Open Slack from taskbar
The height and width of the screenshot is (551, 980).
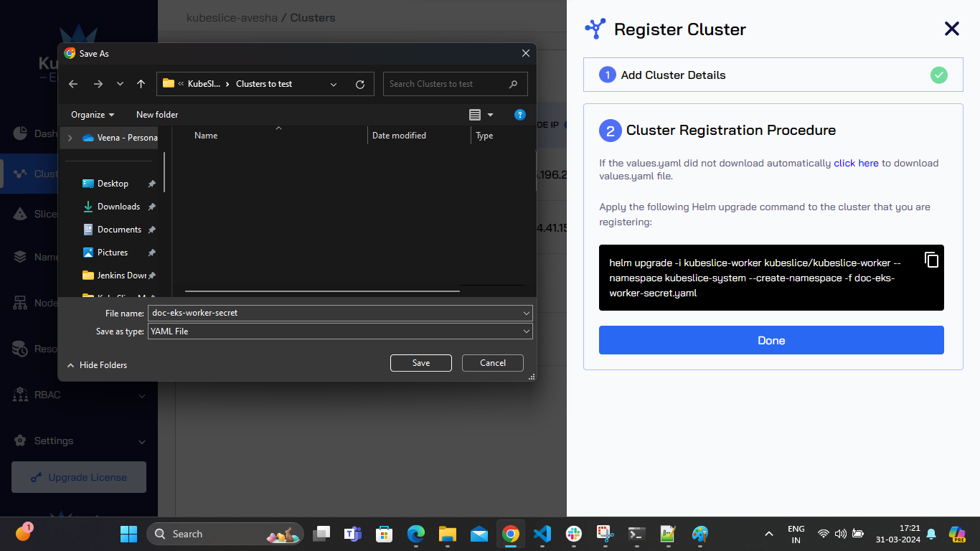coord(574,534)
